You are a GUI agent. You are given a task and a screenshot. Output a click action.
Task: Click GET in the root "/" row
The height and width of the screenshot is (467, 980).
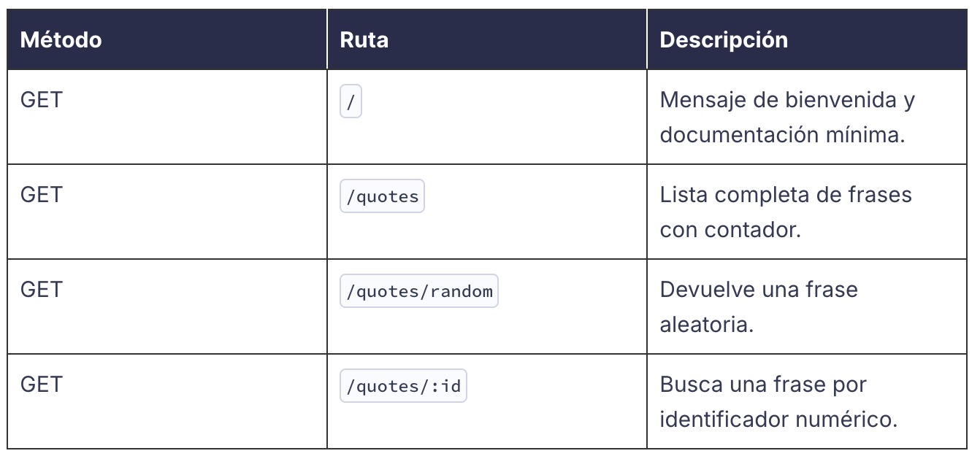[x=41, y=100]
